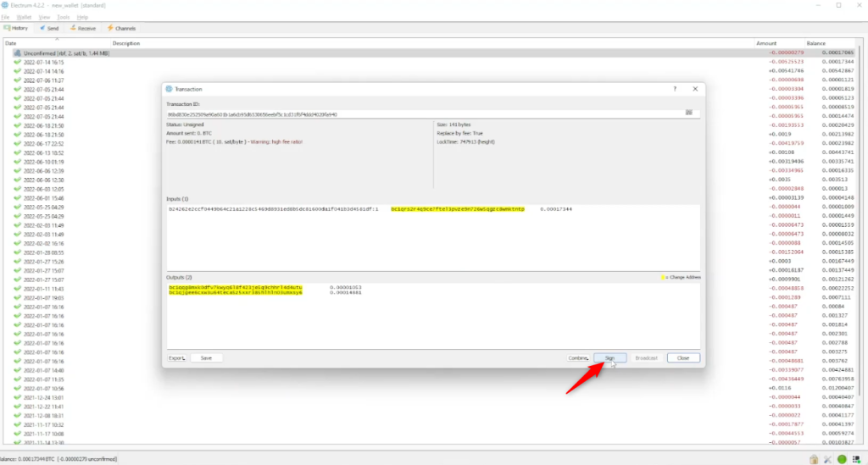This screenshot has height=465, width=868.
Task: Click the green network status circle
Action: [x=842, y=459]
